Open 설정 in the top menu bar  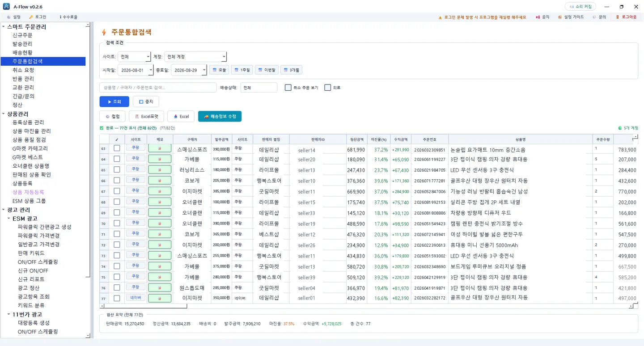click(14, 17)
